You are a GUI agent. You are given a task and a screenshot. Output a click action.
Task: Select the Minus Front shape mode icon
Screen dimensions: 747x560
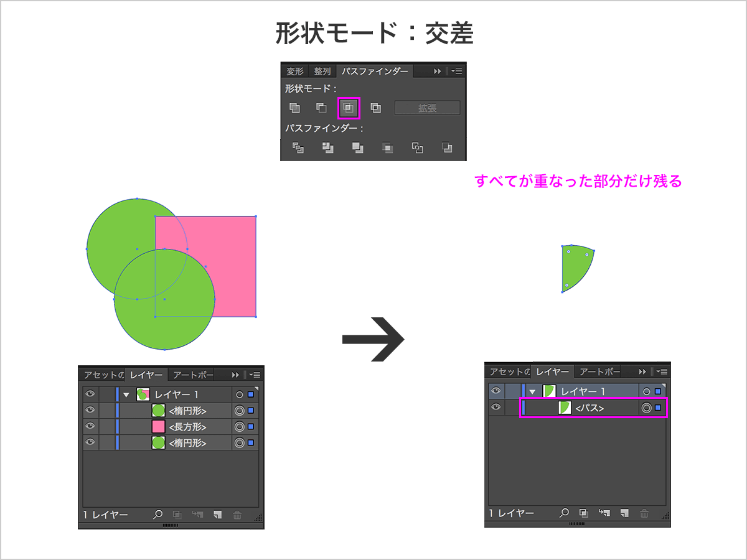(322, 107)
